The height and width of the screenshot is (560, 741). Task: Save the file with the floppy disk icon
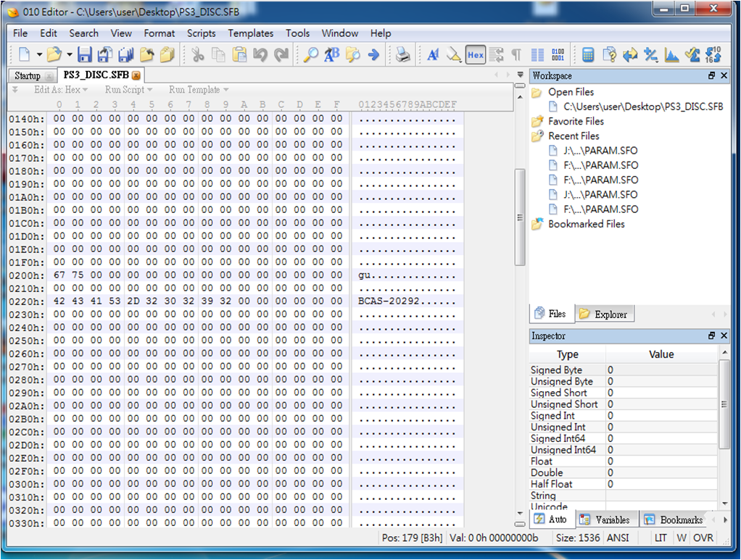click(x=85, y=55)
